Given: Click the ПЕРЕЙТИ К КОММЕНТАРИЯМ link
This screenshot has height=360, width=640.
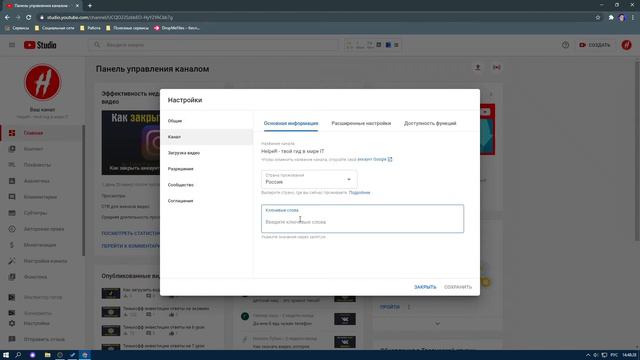Looking at the screenshot, I should [x=131, y=246].
